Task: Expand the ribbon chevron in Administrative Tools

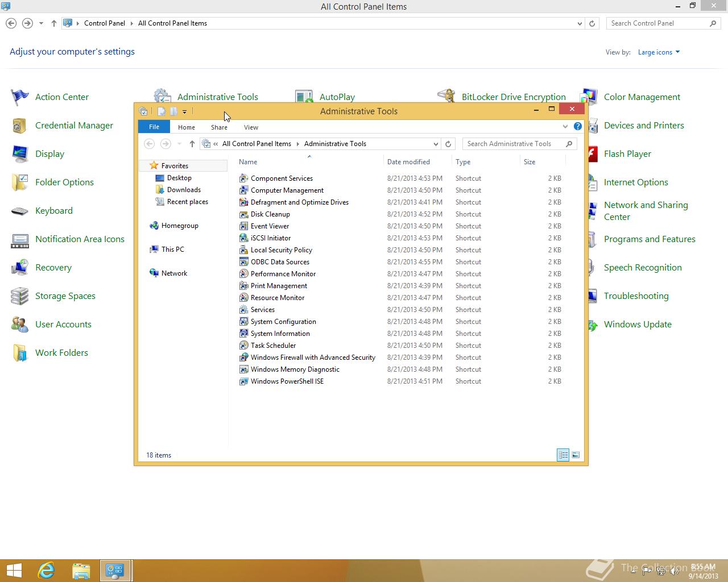Action: point(565,127)
